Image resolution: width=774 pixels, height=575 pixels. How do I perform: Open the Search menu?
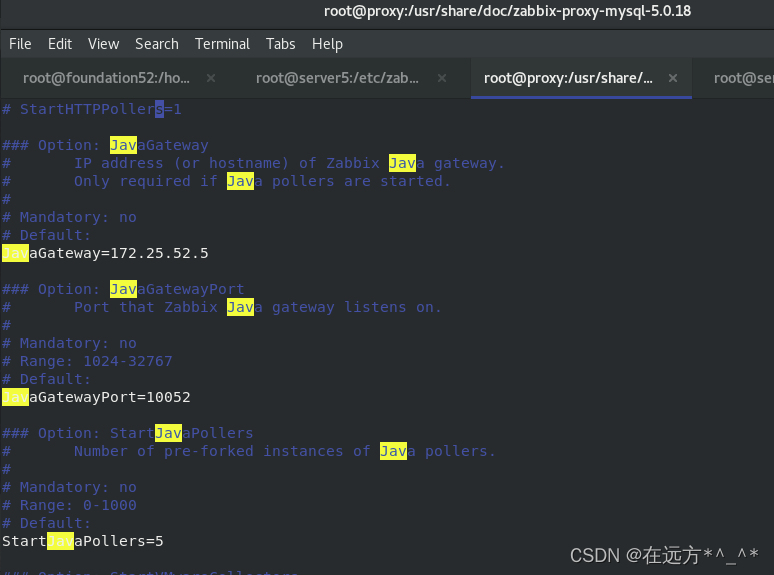157,44
